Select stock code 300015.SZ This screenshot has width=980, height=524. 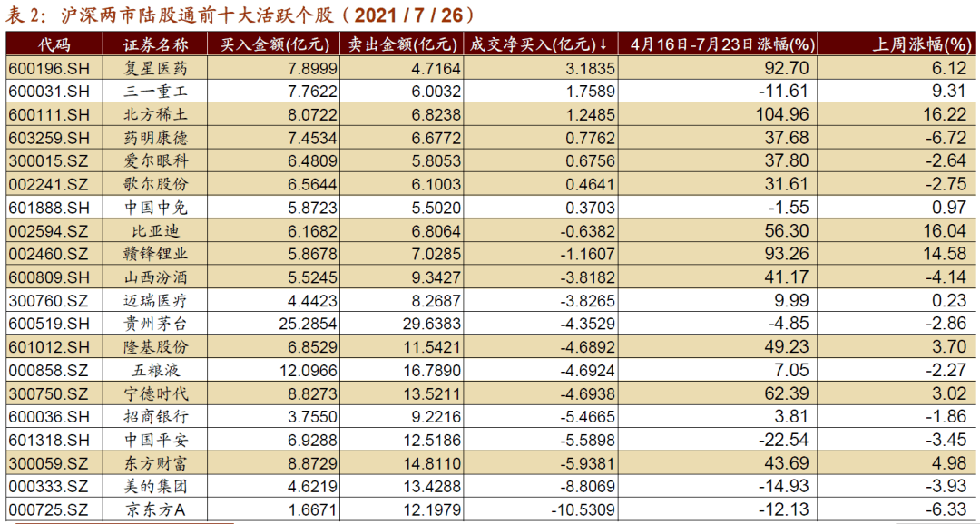(x=50, y=161)
